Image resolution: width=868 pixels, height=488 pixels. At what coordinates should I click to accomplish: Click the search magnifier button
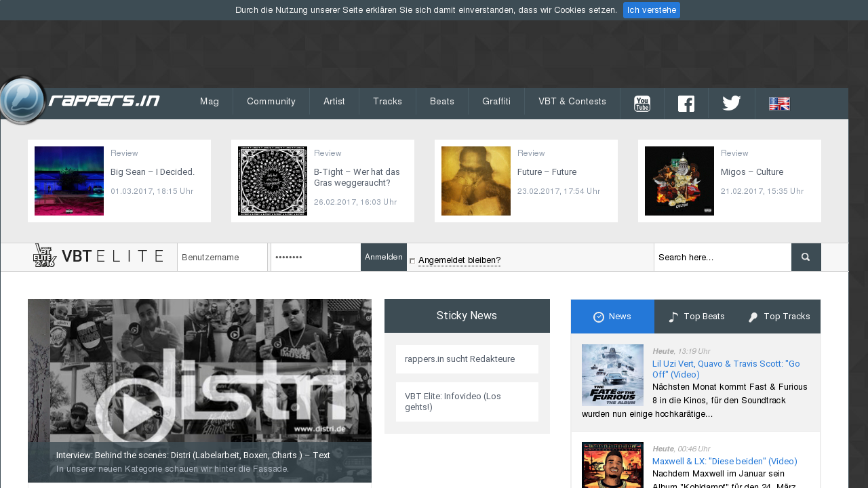tap(806, 258)
